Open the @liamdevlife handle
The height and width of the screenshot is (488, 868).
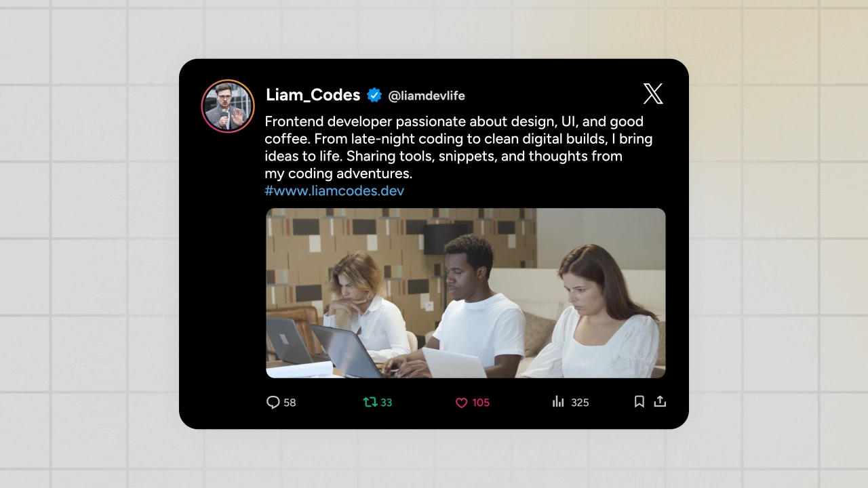[427, 96]
